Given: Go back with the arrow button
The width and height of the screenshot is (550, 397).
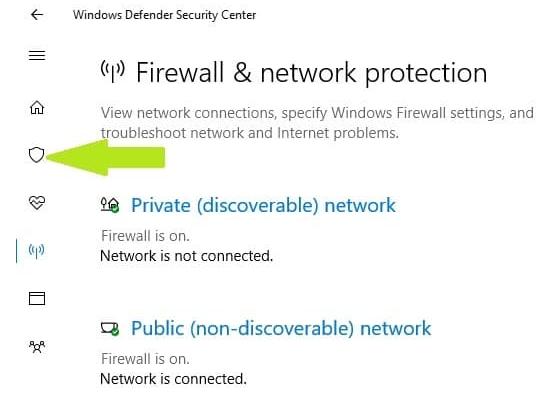Looking at the screenshot, I should point(37,15).
